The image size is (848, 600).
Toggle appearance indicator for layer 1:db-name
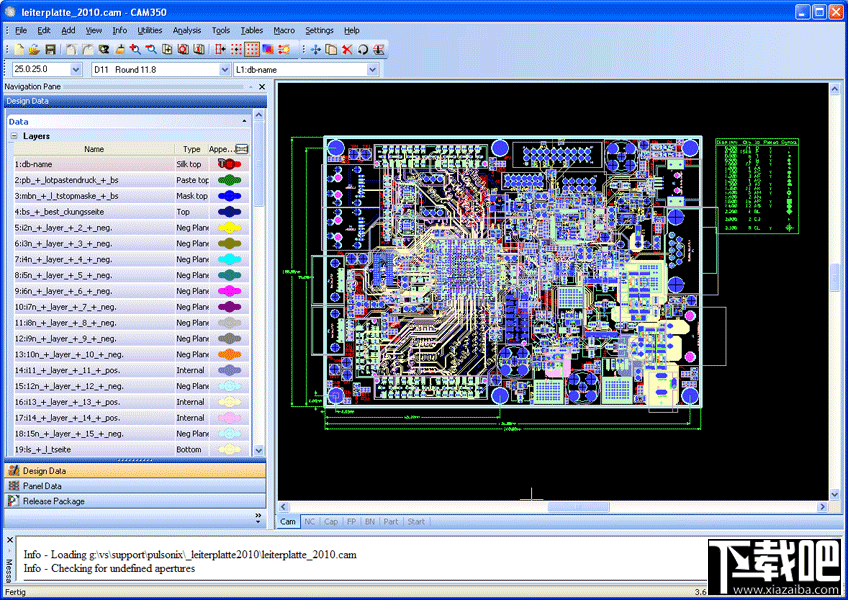point(227,164)
